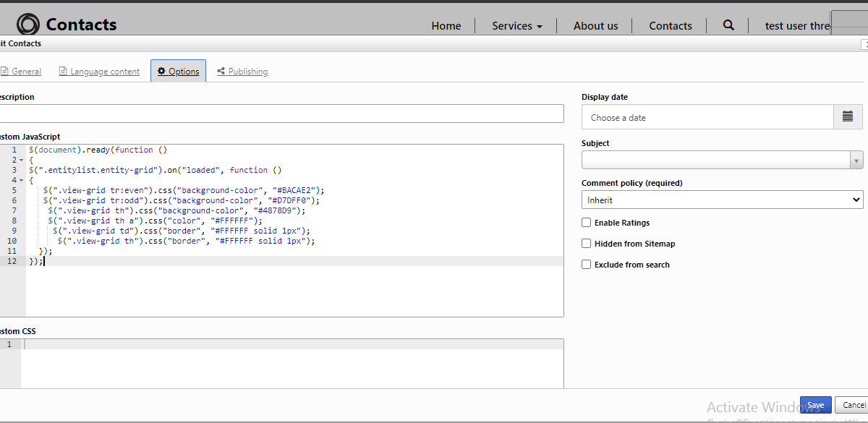The image size is (868, 423).
Task: Enable the Enable Ratings checkbox
Action: (x=587, y=223)
